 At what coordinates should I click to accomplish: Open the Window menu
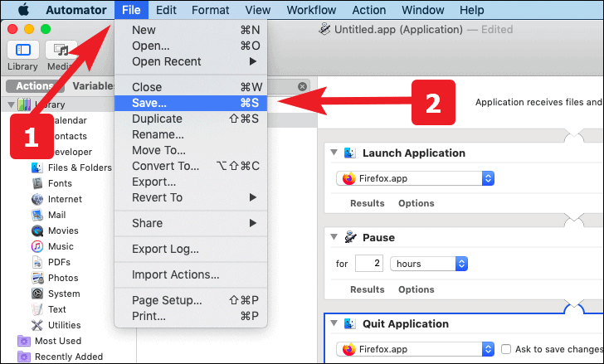[x=422, y=10]
